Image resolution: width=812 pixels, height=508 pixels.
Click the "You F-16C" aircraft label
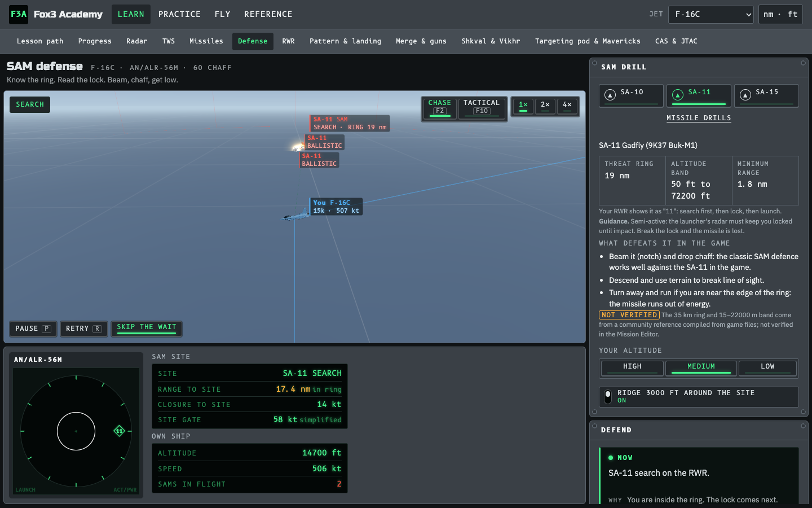[x=336, y=207]
